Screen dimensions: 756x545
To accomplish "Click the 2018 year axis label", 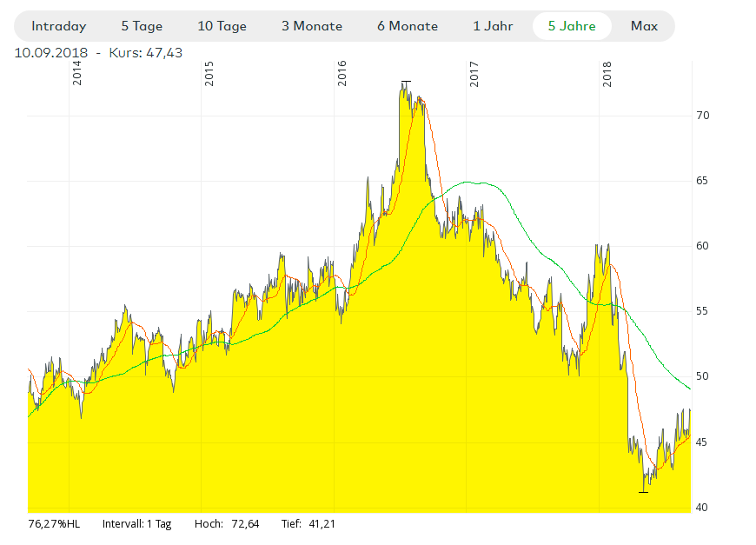I will click(607, 74).
